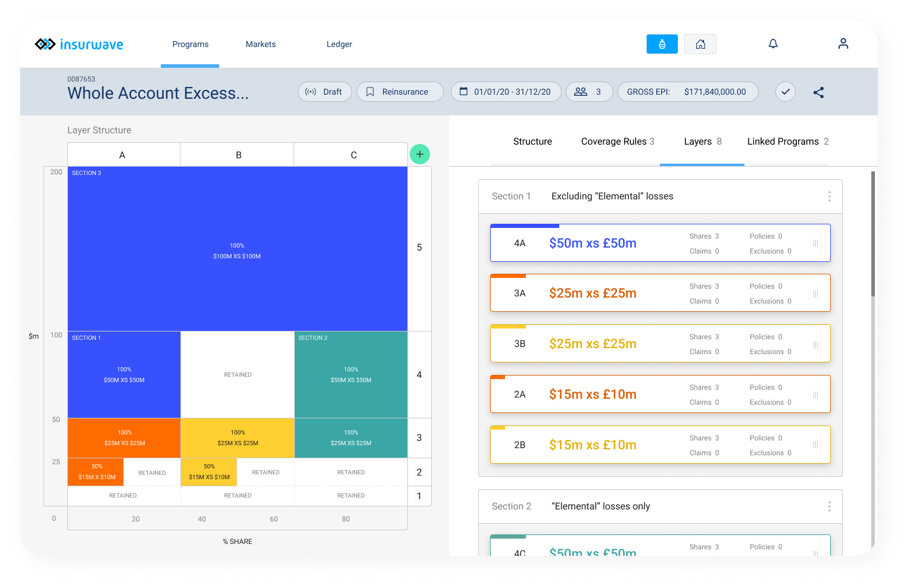910x588 pixels.
Task: Select the blue Section 3 $100M XS $100M block
Action: (238, 249)
